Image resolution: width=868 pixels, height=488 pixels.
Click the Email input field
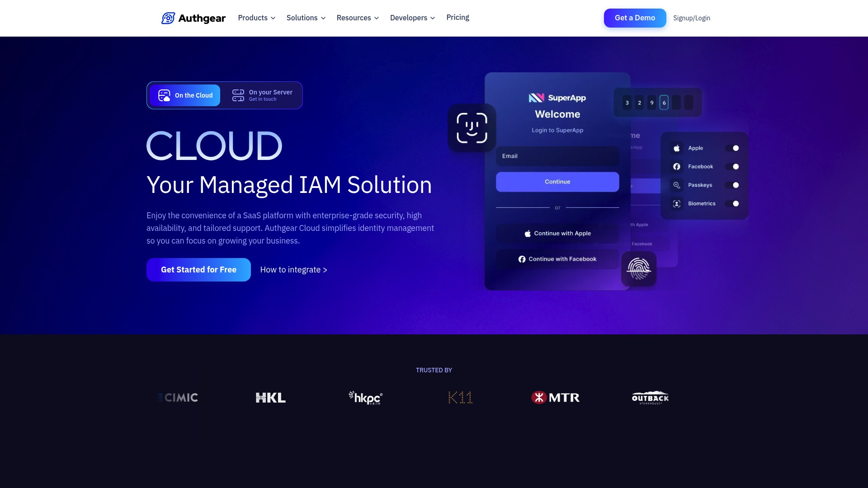(x=557, y=156)
